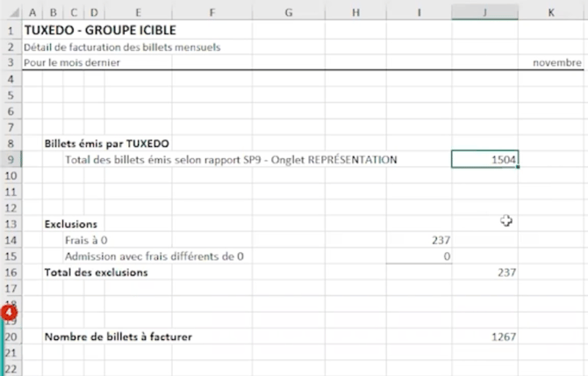This screenshot has width=588, height=376.
Task: Select row 3 header
Action: click(11, 62)
